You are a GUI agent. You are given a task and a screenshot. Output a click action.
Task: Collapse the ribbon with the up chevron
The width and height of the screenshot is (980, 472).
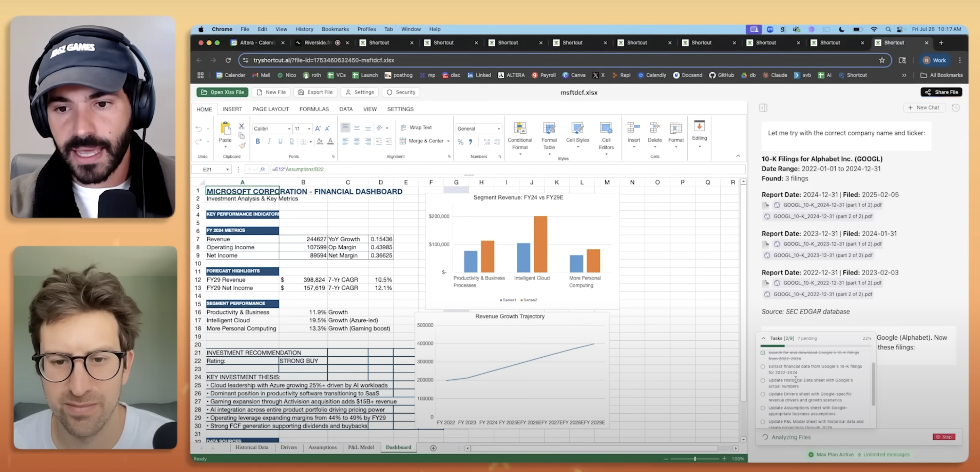(738, 156)
